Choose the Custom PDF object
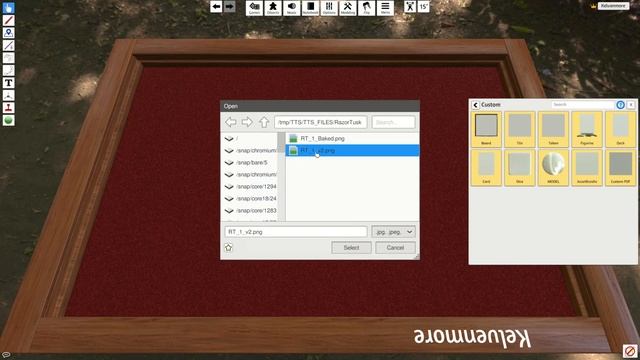Viewport: 640px width, 360px height. pos(620,168)
